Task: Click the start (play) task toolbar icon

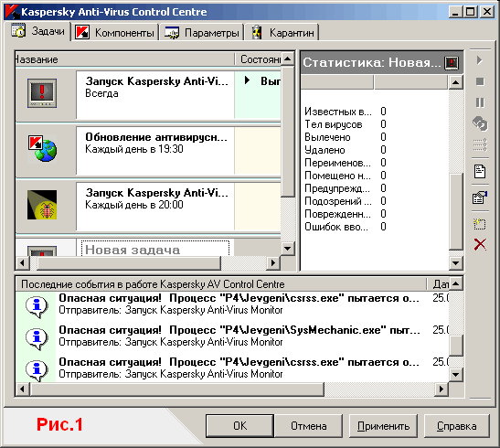Action: (480, 60)
